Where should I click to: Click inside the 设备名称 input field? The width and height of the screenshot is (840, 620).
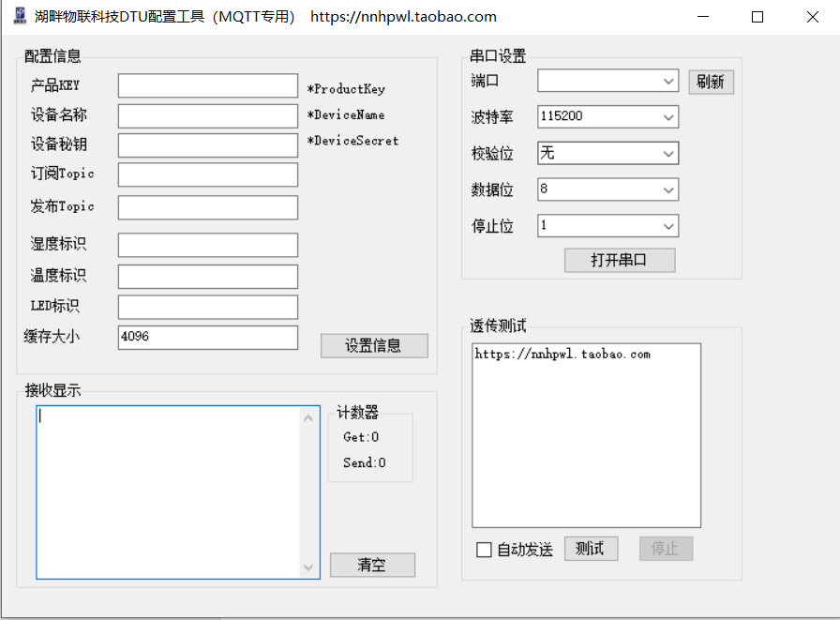pyautogui.click(x=206, y=115)
